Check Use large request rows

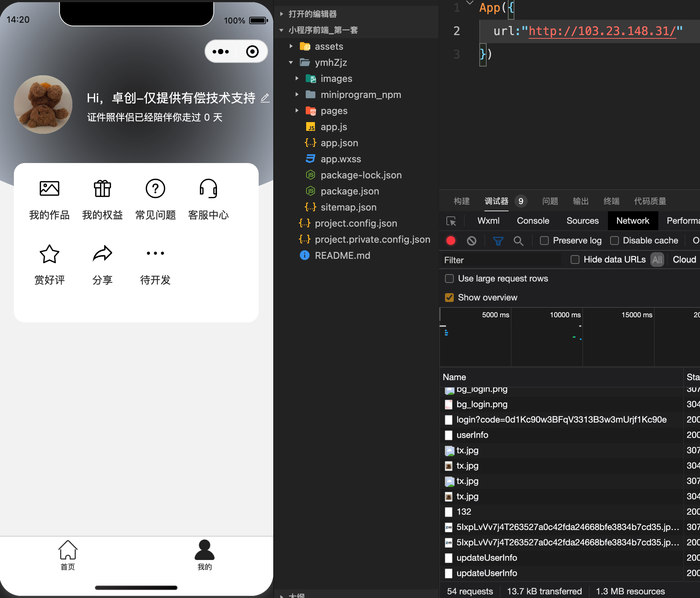[x=449, y=279]
